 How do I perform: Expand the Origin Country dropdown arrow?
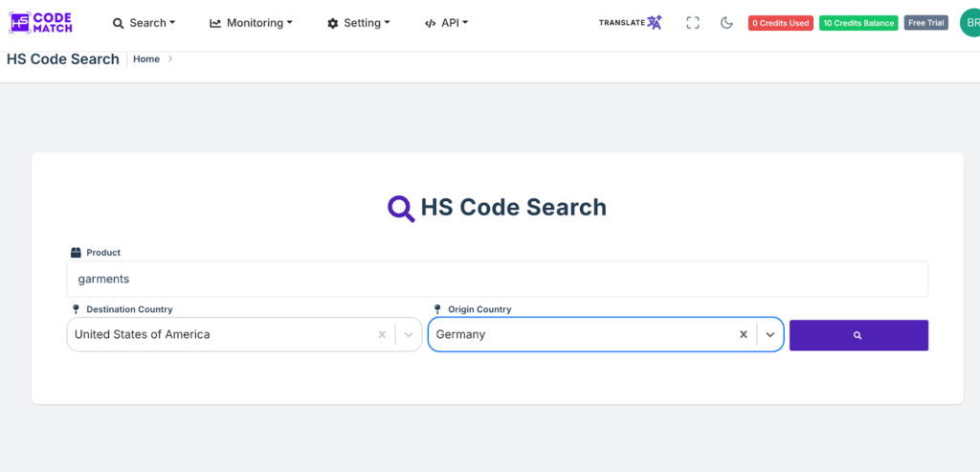tap(769, 335)
